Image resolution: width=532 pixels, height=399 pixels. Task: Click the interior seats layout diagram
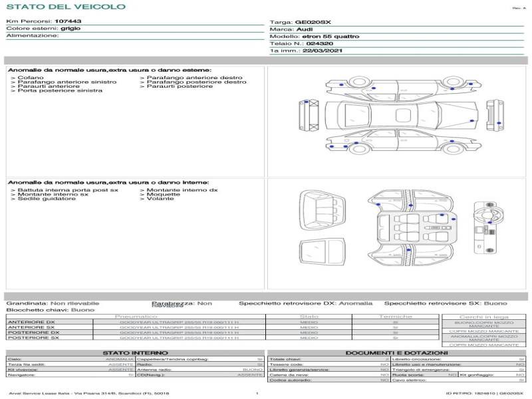pos(410,228)
